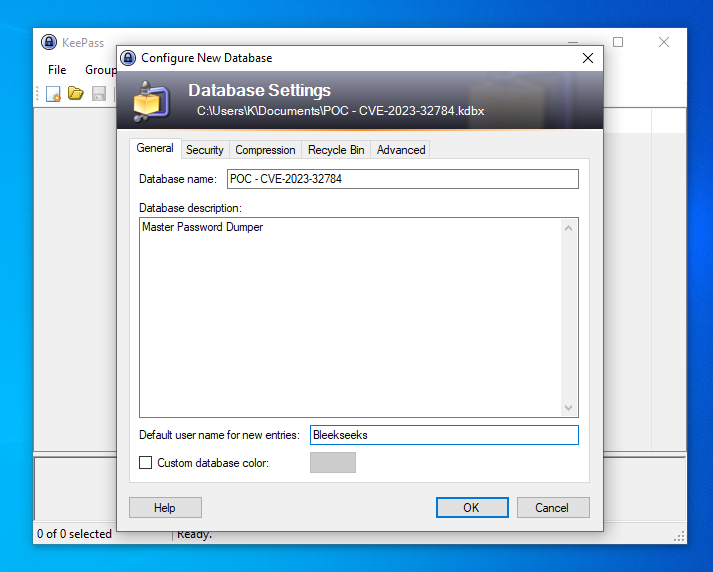Click the Database name input field
Image resolution: width=713 pixels, height=572 pixels.
click(403, 179)
